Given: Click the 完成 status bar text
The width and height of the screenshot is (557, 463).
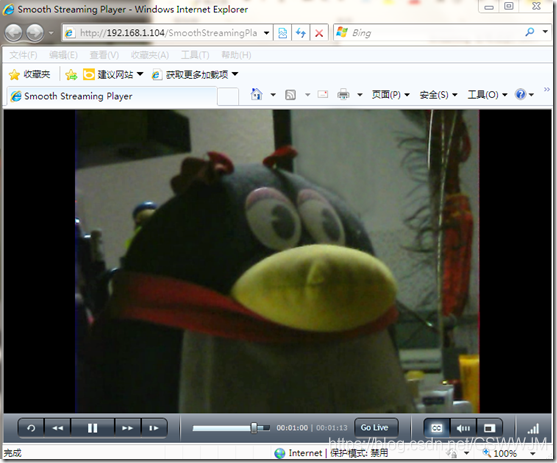Looking at the screenshot, I should pyautogui.click(x=12, y=453).
